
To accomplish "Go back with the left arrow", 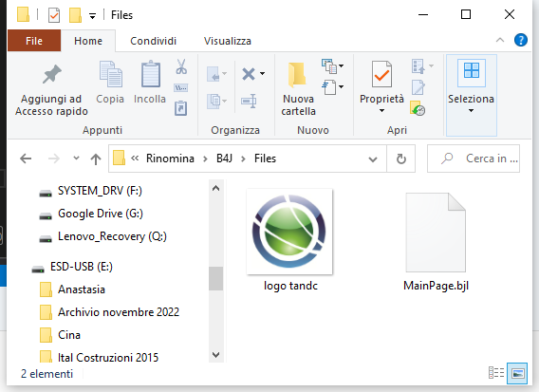I will click(x=26, y=159).
